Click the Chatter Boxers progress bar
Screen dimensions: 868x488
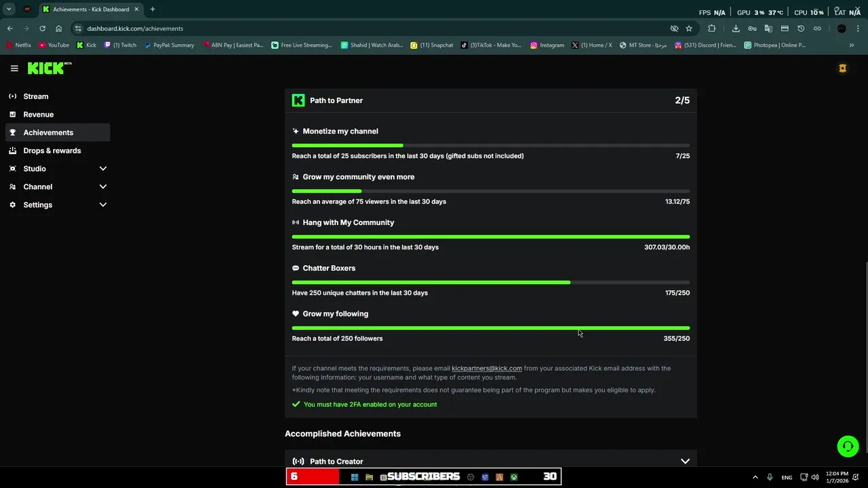coord(491,282)
